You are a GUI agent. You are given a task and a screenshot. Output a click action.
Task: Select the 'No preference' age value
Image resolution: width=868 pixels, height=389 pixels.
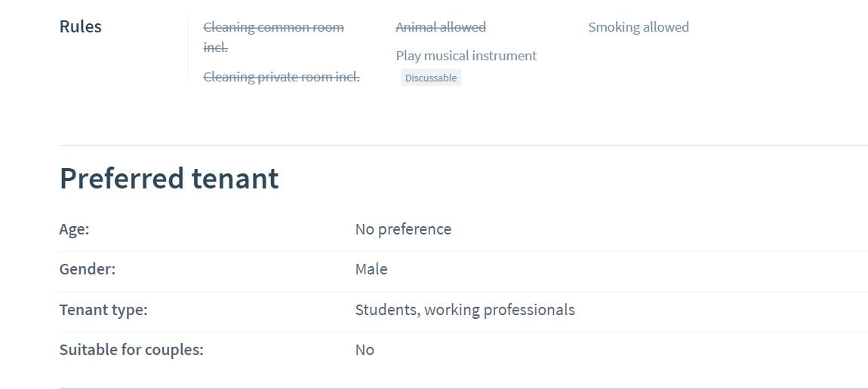[403, 228]
